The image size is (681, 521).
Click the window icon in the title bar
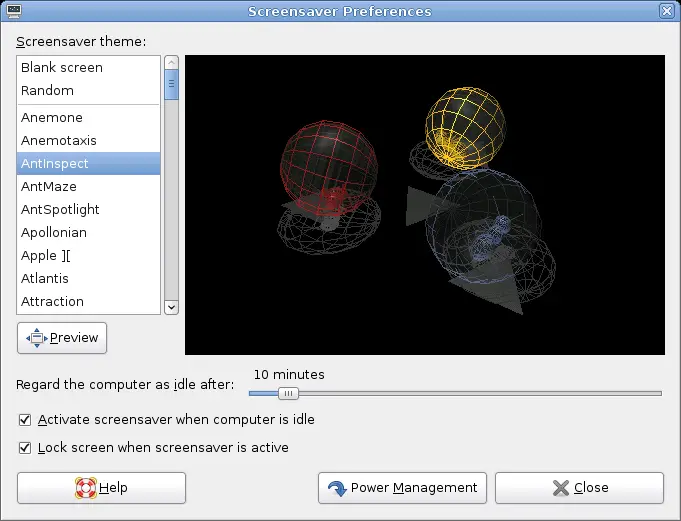(x=13, y=11)
